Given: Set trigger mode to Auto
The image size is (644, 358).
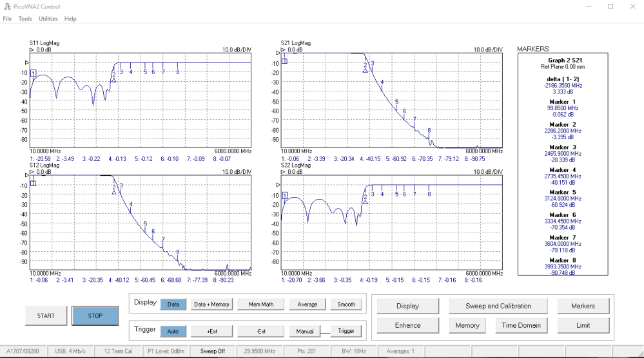Looking at the screenshot, I should 173,331.
